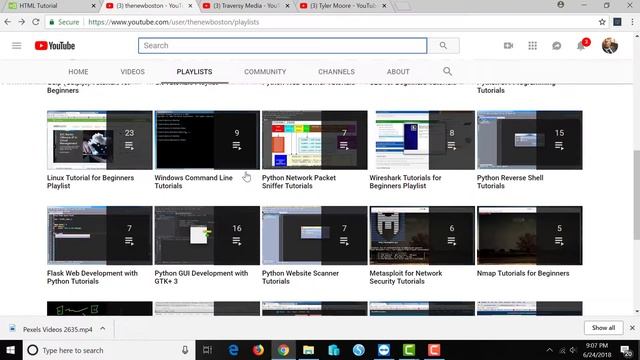Viewport: 640px width, 360px height.
Task: Open the upload video camera icon
Action: pyautogui.click(x=508, y=46)
